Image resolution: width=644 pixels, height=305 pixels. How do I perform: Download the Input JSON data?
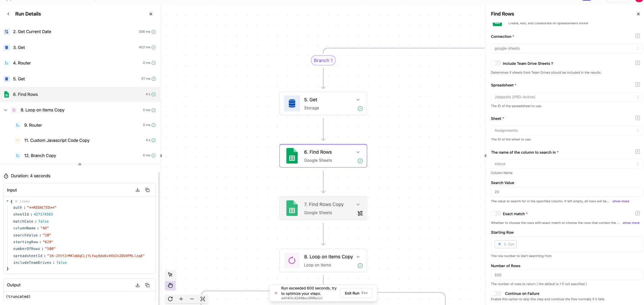click(138, 190)
